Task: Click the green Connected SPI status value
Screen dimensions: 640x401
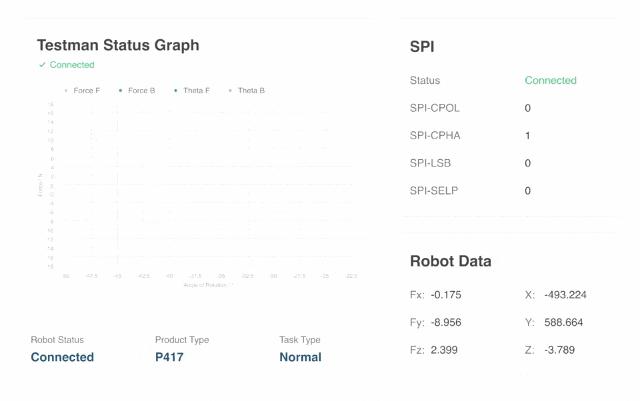Action: [550, 80]
